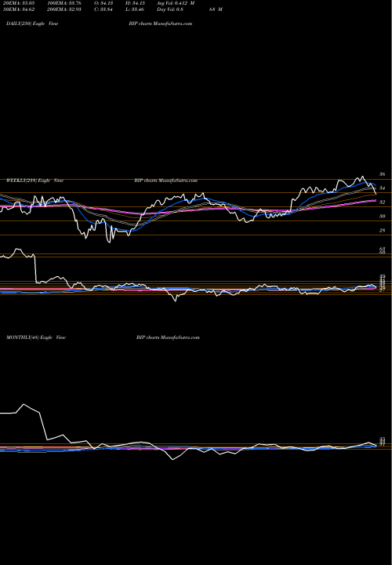This screenshot has height=565, width=392.
Task: Click the 36 price axis label
Action: pos(383,174)
